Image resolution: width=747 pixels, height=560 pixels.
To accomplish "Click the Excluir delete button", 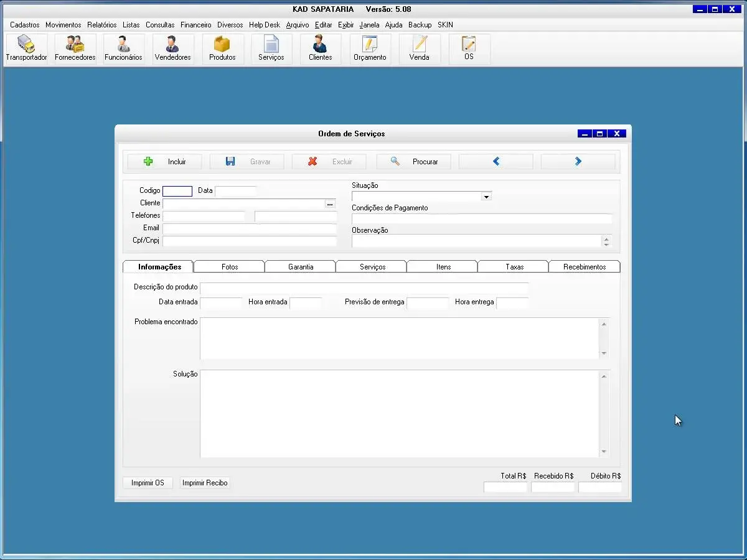I will click(329, 162).
